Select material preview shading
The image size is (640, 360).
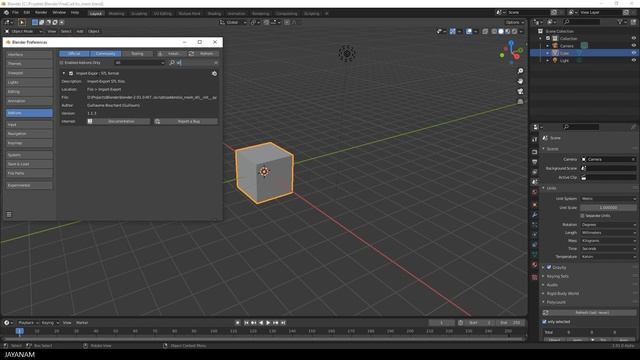pyautogui.click(x=507, y=31)
